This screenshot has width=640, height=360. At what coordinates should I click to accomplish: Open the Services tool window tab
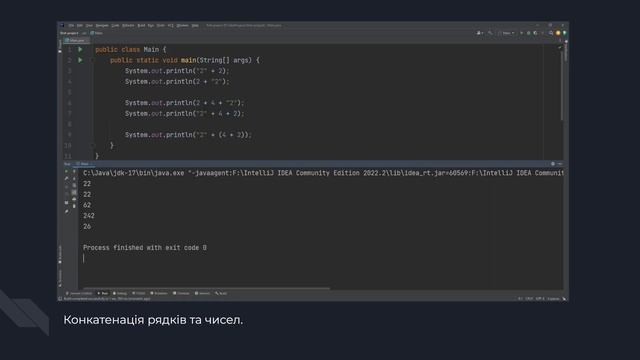pyautogui.click(x=202, y=293)
